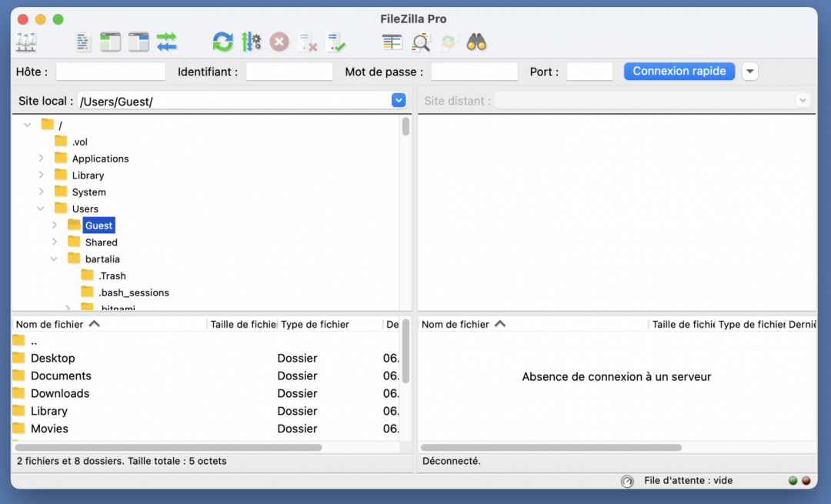Image resolution: width=831 pixels, height=504 pixels.
Task: Select the bartalia tree folder
Action: click(x=102, y=259)
